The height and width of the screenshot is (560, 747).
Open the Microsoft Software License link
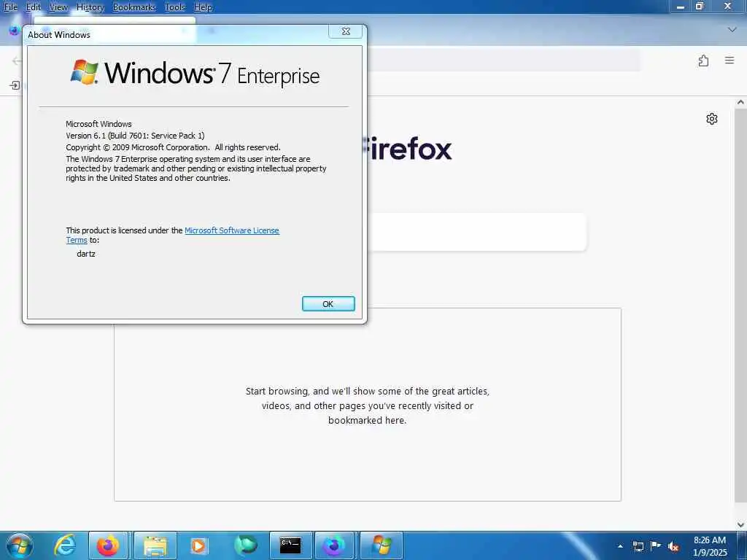pyautogui.click(x=232, y=230)
